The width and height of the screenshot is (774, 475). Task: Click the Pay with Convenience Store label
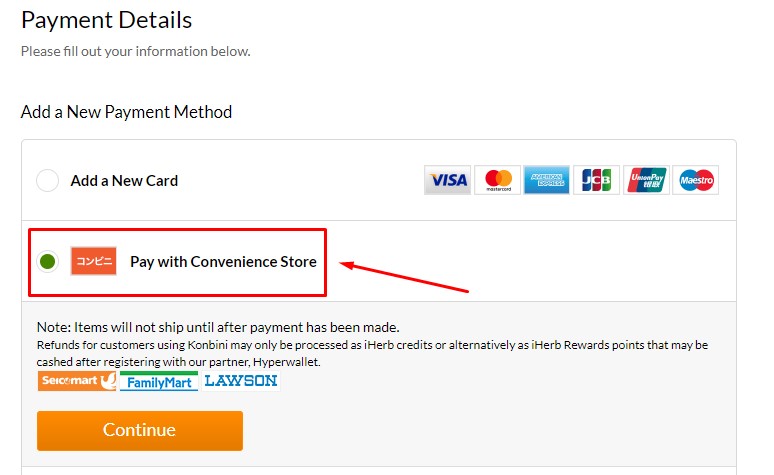coord(223,262)
